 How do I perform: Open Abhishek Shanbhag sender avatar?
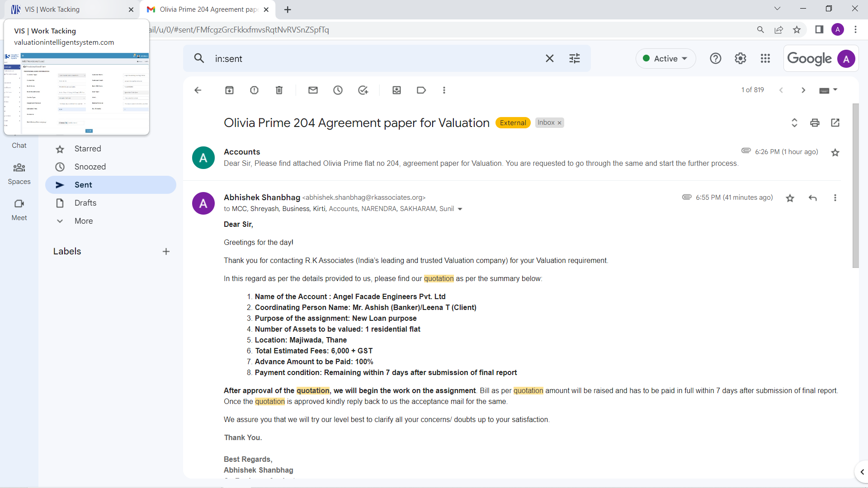[203, 203]
